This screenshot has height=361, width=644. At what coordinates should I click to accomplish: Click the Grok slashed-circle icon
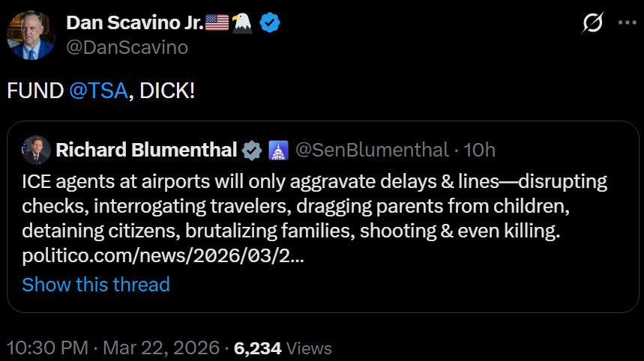[x=592, y=24]
